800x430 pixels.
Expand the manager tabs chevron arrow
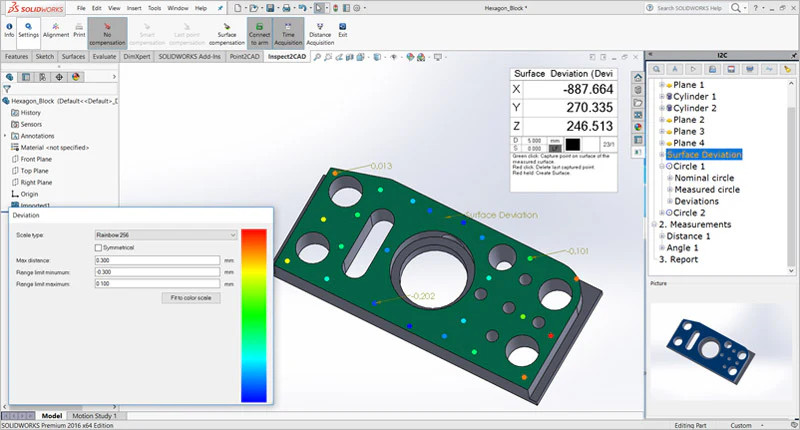pyautogui.click(x=114, y=77)
